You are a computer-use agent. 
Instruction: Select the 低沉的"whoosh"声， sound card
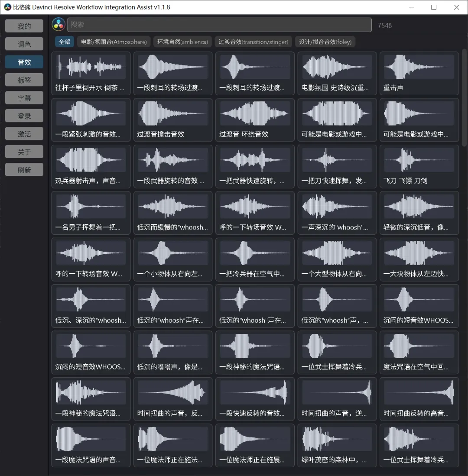point(337,306)
